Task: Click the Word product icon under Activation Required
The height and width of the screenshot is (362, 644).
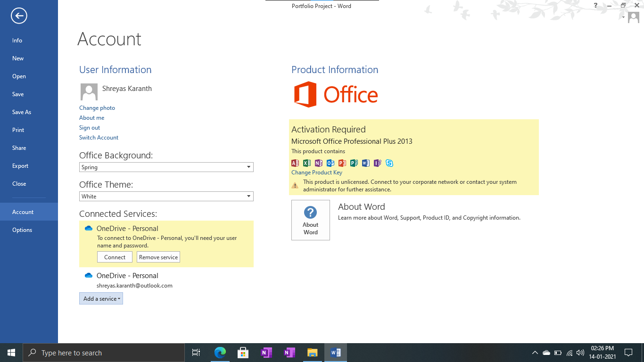Action: coord(366,163)
